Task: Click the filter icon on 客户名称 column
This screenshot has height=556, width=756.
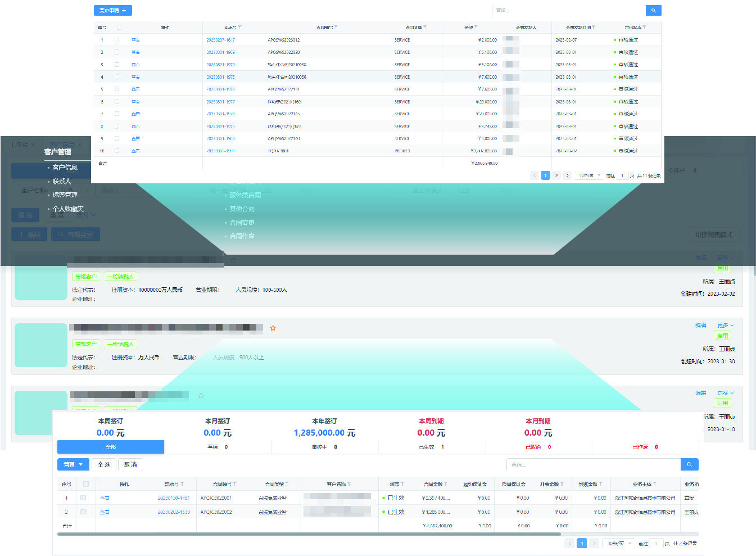Action: click(x=349, y=484)
